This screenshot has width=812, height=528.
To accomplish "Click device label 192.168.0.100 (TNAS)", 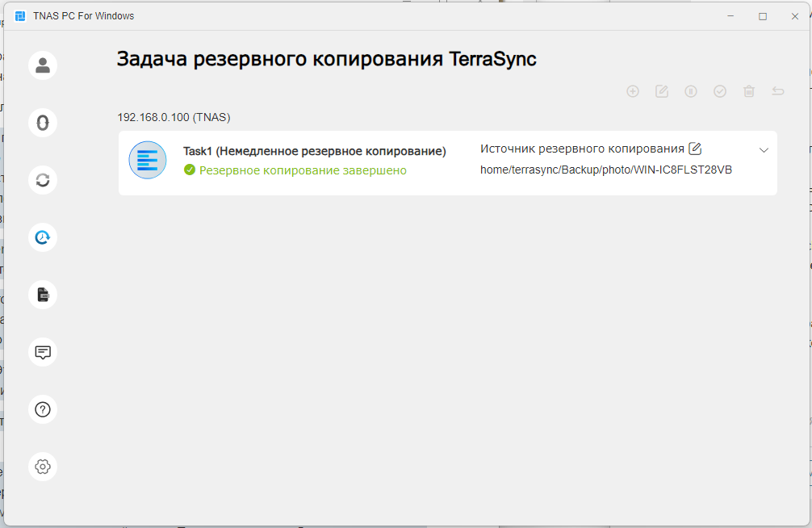I will click(x=174, y=118).
